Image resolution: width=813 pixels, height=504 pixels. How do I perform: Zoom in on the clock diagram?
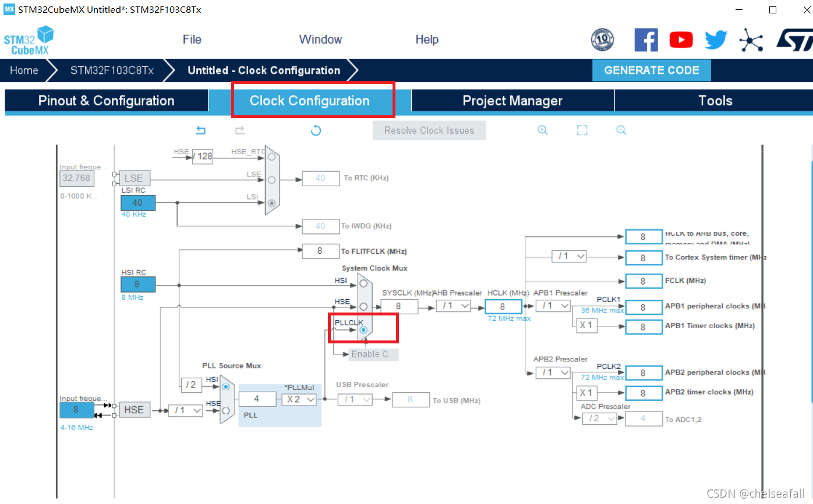[x=543, y=130]
